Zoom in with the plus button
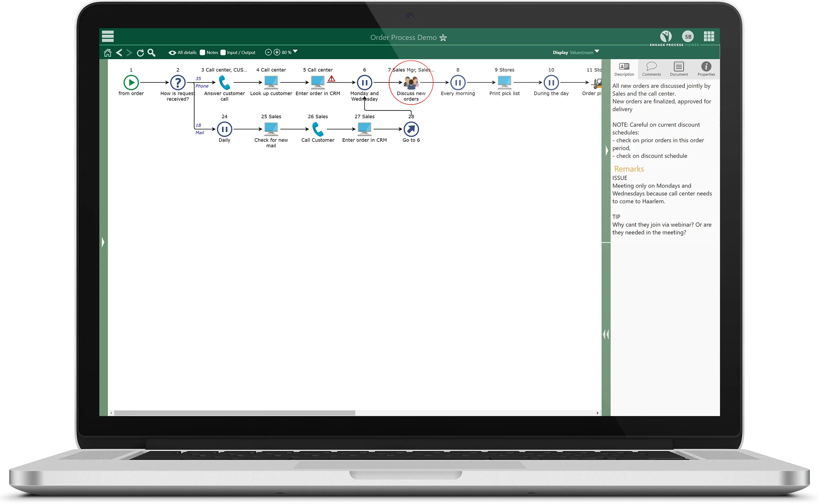Screen dimensions: 818x504 [277, 52]
